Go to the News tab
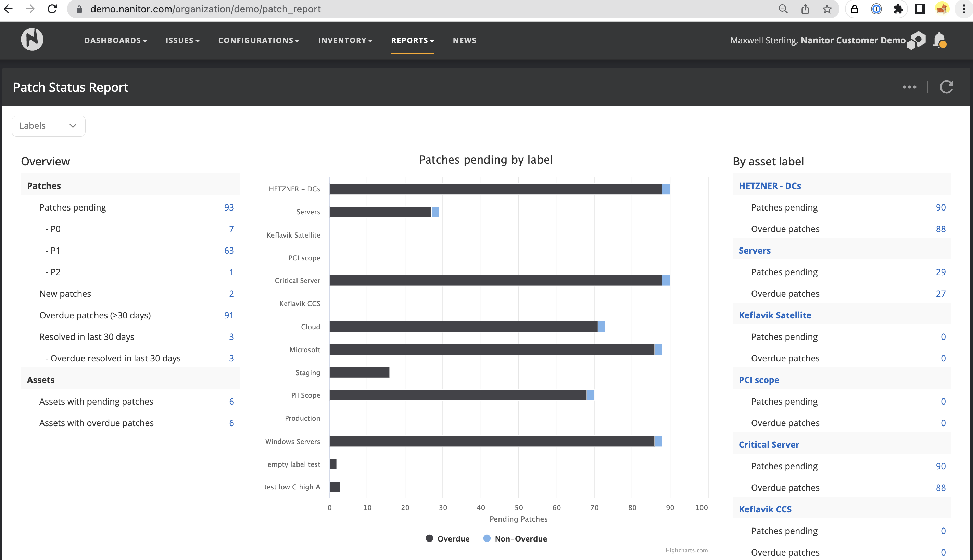The height and width of the screenshot is (560, 973). tap(464, 40)
